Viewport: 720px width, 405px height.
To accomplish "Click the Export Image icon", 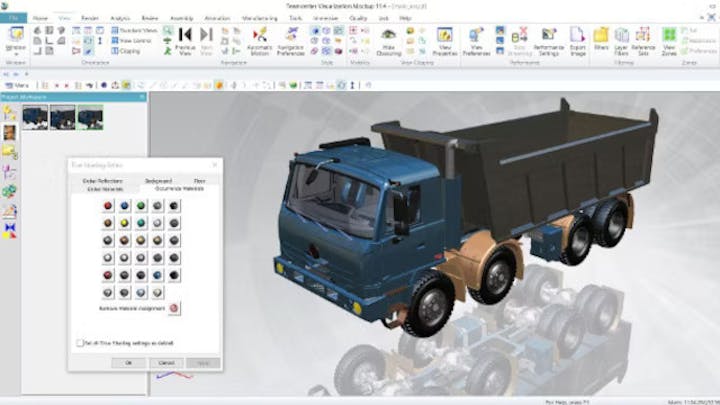I will (x=577, y=39).
